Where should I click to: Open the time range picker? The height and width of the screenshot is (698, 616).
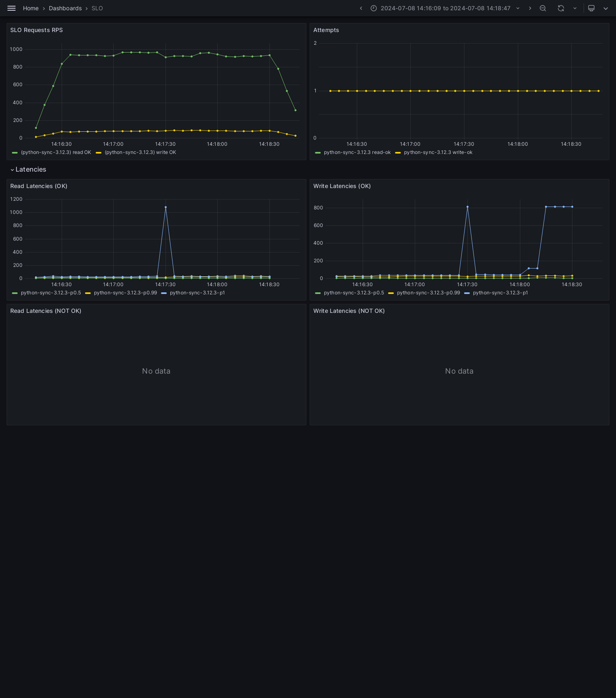445,8
